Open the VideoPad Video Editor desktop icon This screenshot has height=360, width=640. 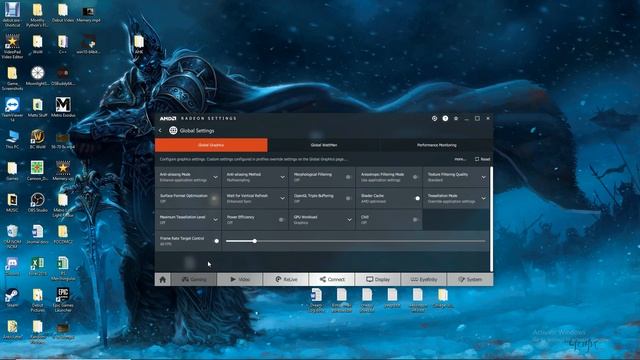(x=12, y=47)
